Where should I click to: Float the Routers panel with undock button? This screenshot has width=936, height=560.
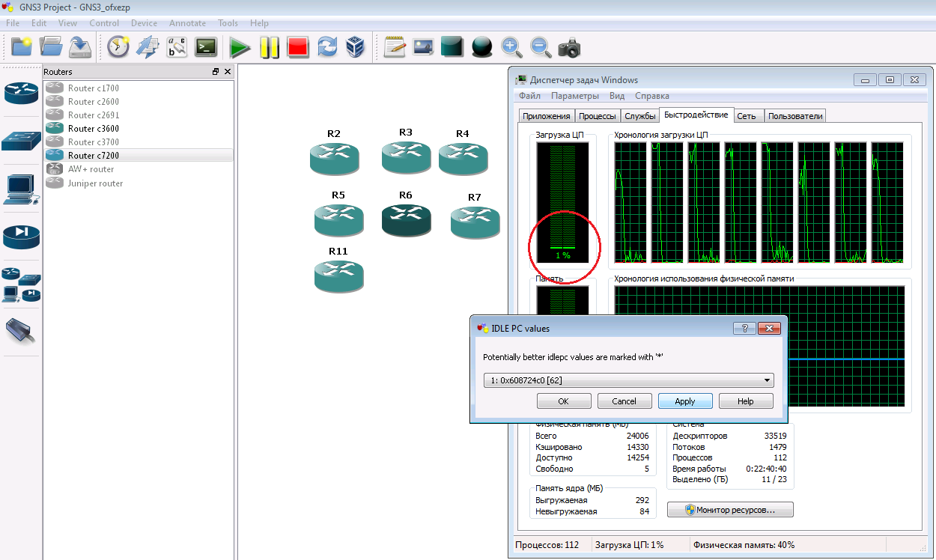click(216, 72)
